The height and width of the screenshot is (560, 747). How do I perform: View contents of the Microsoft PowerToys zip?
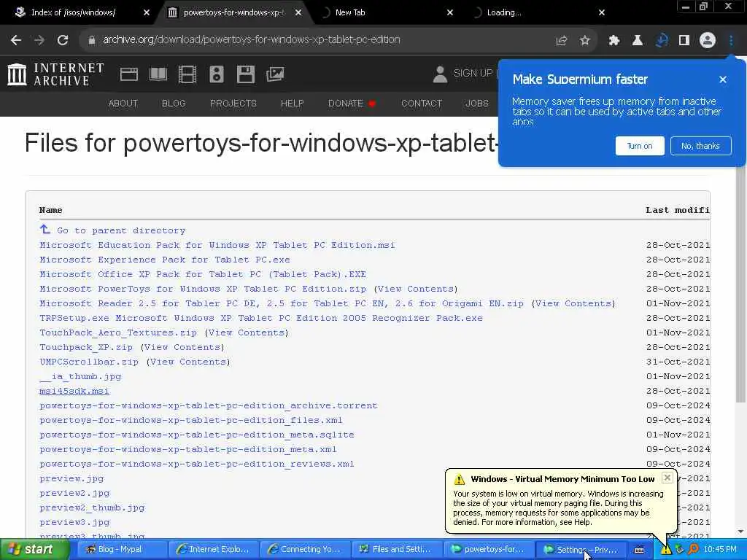point(415,289)
